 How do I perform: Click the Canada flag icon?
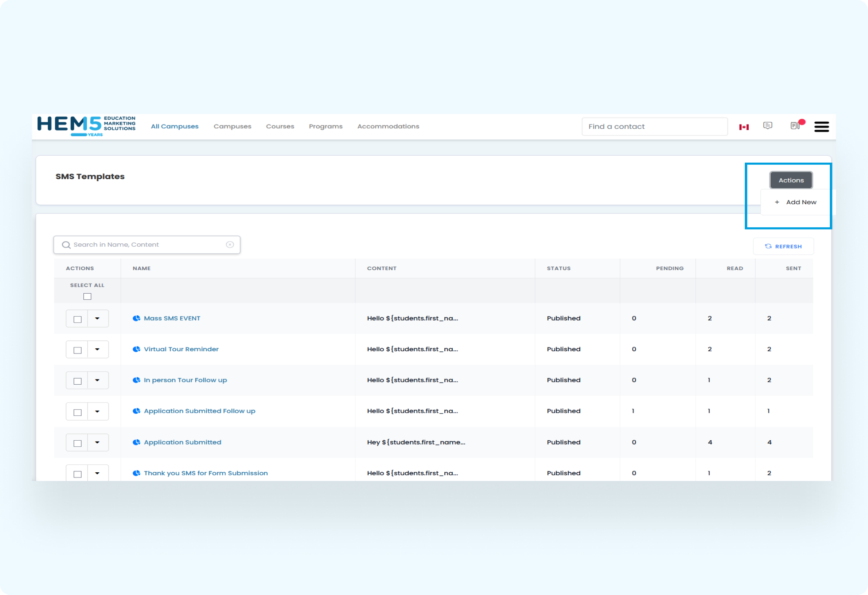coord(744,127)
